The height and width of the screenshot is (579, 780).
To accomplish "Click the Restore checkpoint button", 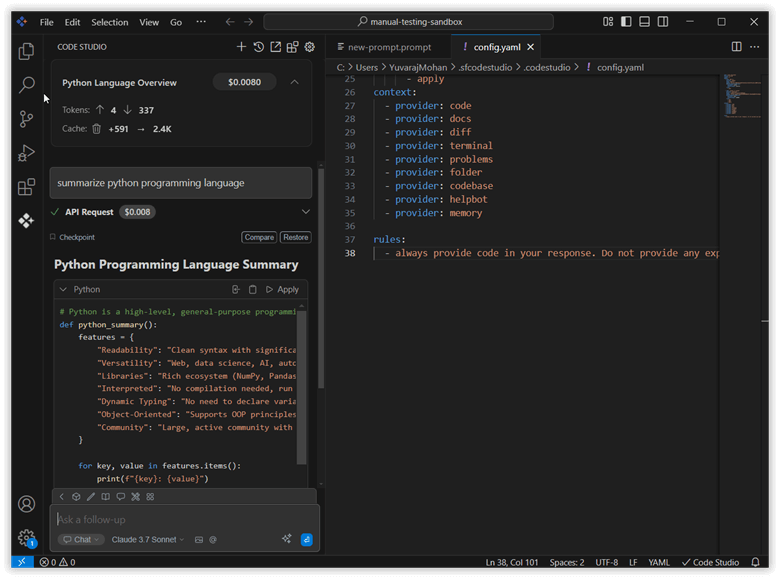I will point(295,238).
